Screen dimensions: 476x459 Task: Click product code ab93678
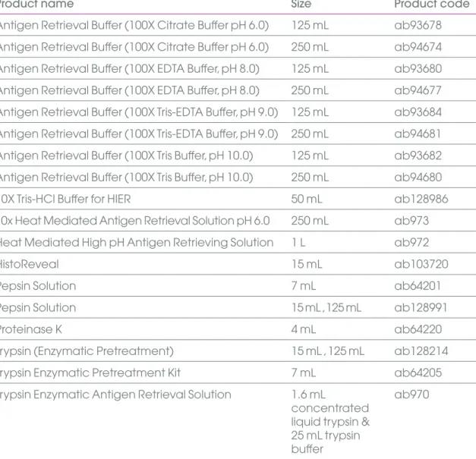(x=418, y=25)
